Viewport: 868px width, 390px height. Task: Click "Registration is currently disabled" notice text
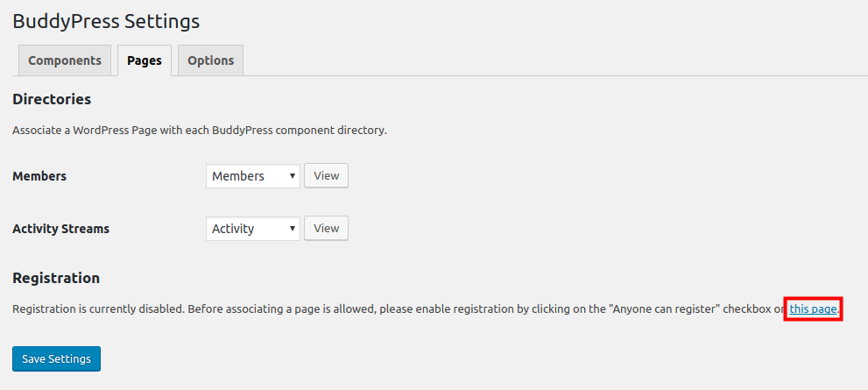pyautogui.click(x=96, y=308)
